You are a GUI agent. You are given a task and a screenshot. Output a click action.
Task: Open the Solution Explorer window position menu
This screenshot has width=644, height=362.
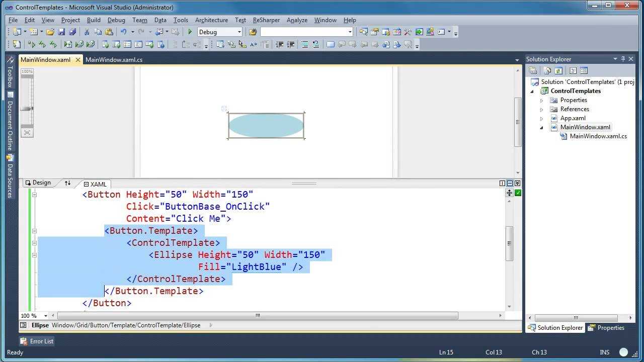point(615,59)
